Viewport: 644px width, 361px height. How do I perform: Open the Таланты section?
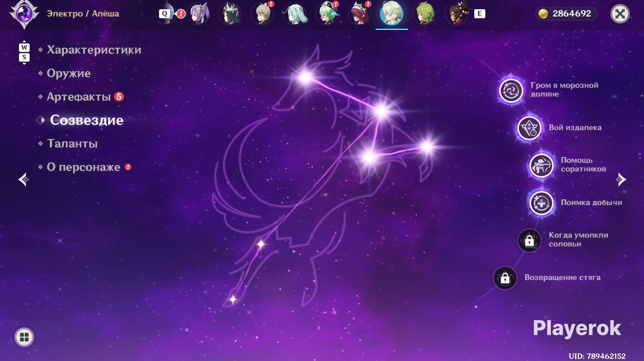[72, 144]
